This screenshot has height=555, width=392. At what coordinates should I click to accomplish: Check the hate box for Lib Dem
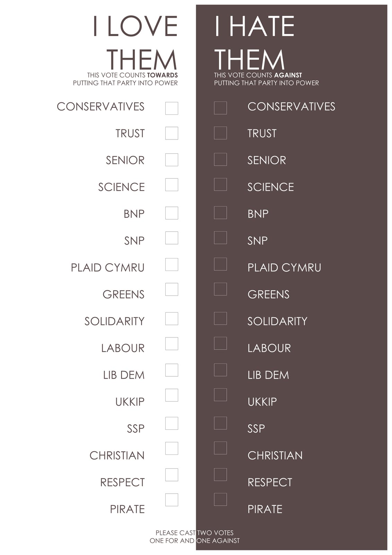click(x=220, y=370)
